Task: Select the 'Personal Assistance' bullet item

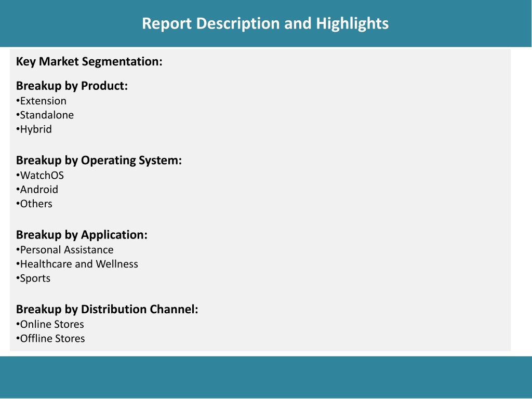Action: [x=65, y=250]
